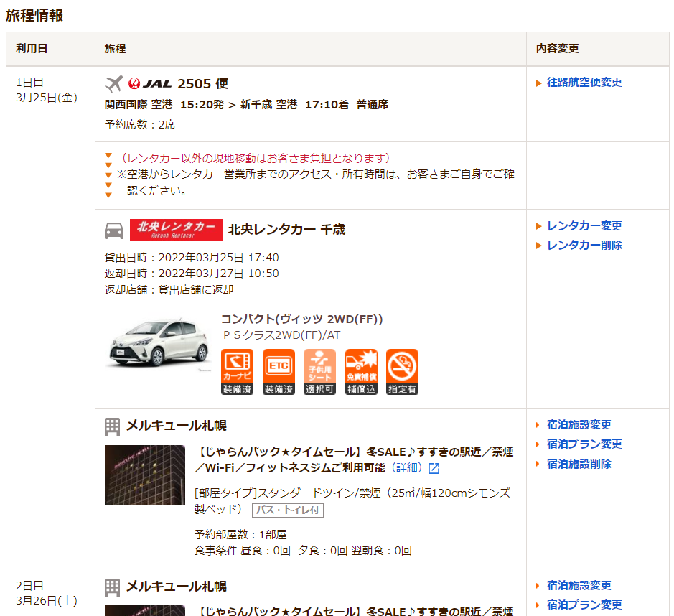Open 宿泊施設変更 for the day 2 hotel
674x616 pixels.
(579, 585)
